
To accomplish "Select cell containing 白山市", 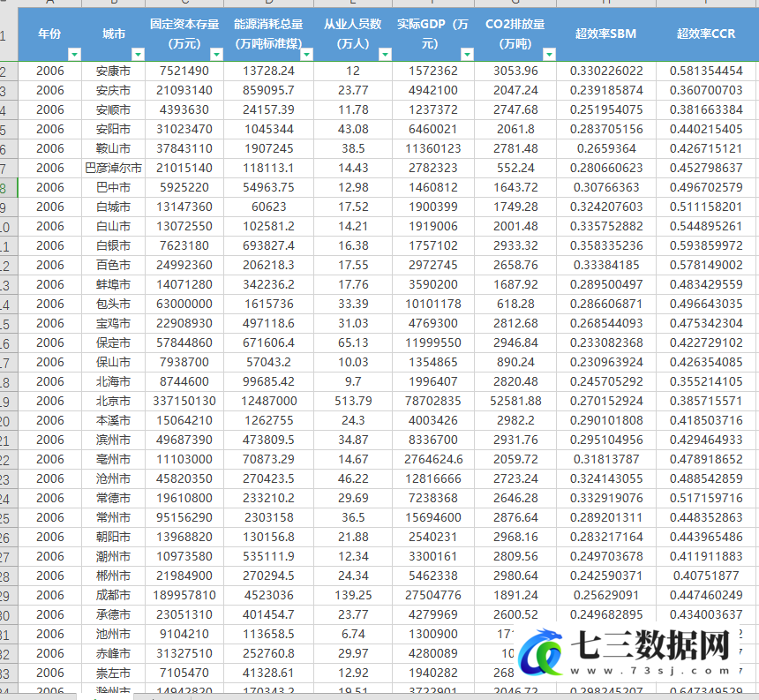I will tap(114, 226).
